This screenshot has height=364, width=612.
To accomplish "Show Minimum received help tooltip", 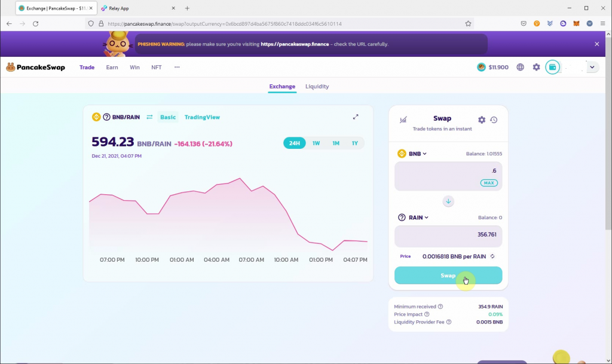I will click(440, 307).
